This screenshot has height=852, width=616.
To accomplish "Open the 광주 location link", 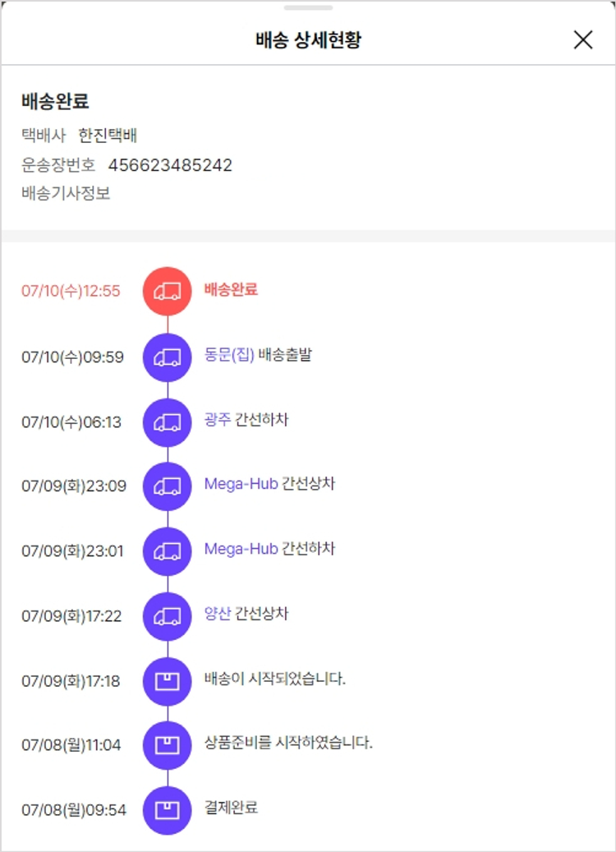I will pos(218,420).
